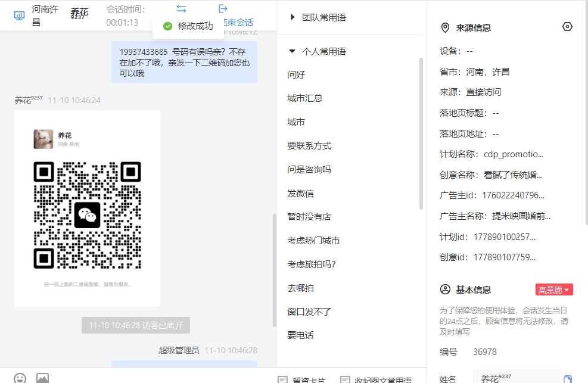This screenshot has width=588, height=383.
Task: Click the person icon beside 基本信息
Action: coord(445,289)
